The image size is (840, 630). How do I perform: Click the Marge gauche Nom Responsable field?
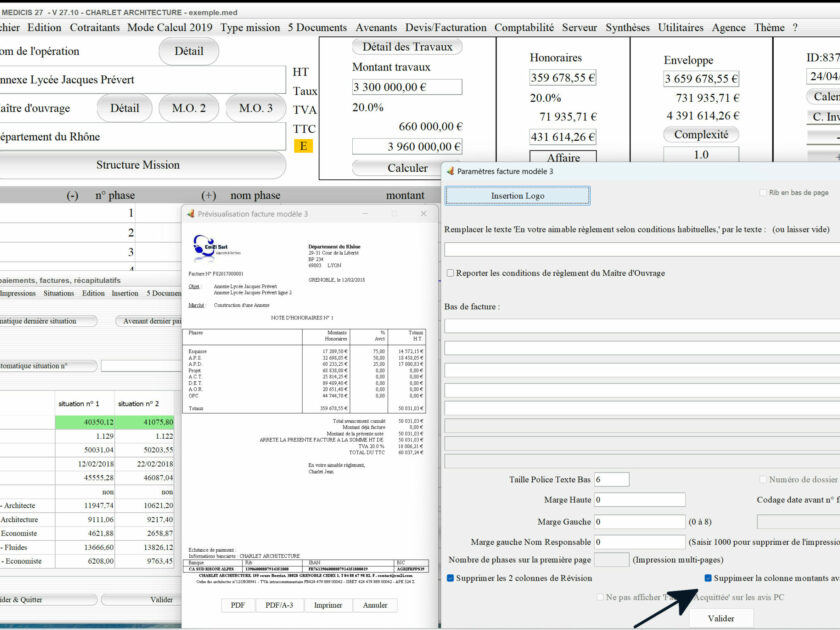click(x=640, y=542)
